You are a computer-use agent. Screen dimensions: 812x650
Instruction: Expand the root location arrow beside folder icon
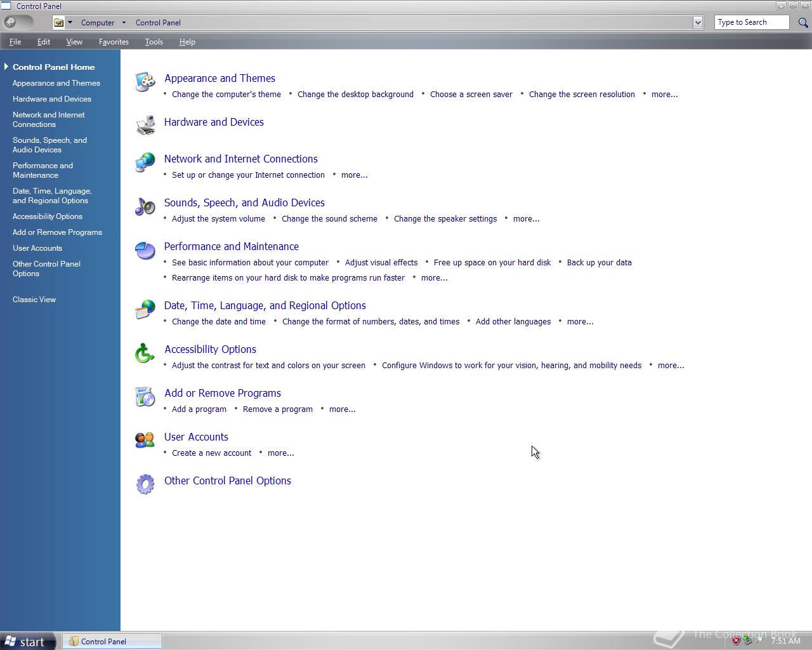point(70,22)
